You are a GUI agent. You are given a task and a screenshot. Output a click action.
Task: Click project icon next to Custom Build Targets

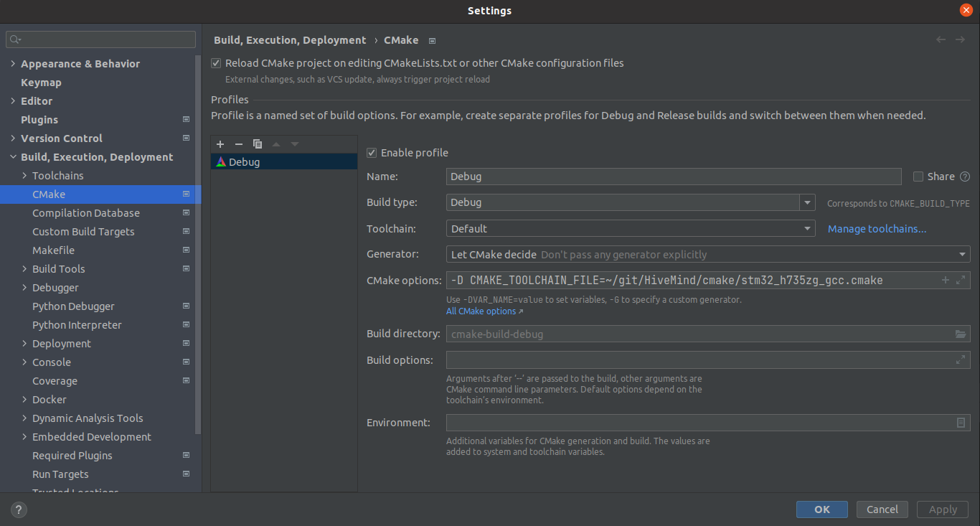coord(187,231)
